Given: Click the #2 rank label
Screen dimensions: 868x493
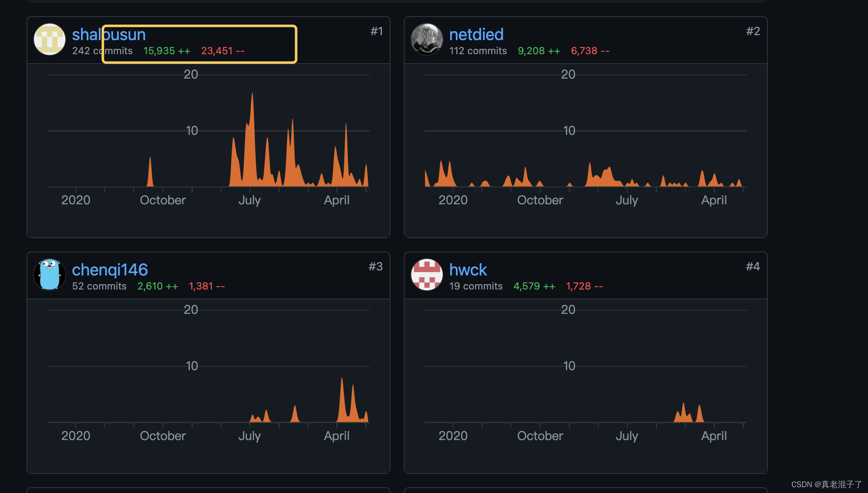Looking at the screenshot, I should [x=753, y=31].
